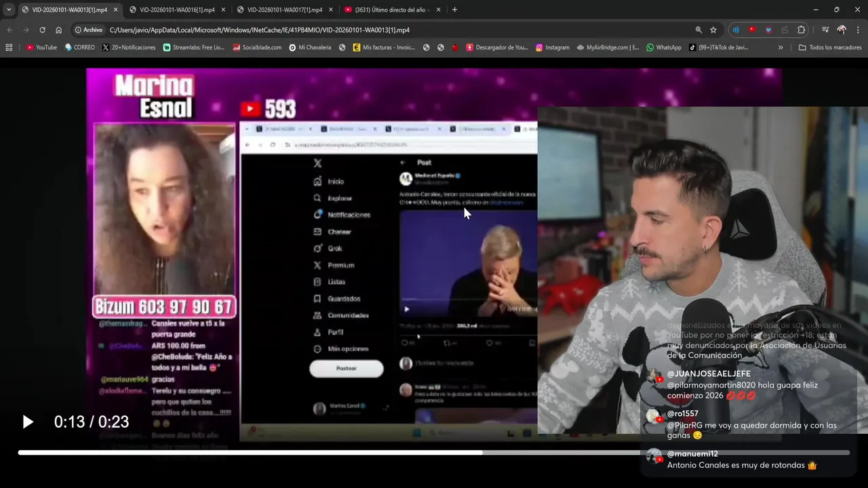
Task: Open the purple heart extension icon
Action: [x=768, y=30]
